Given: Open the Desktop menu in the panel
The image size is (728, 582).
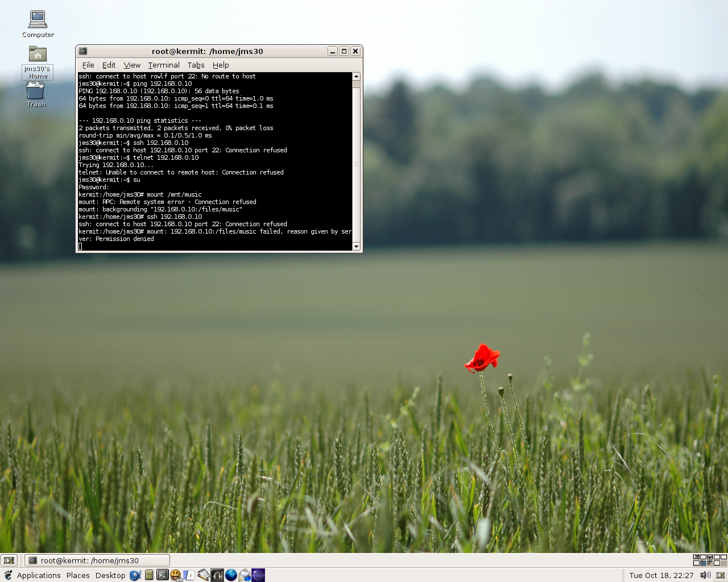Looking at the screenshot, I should coord(110,575).
